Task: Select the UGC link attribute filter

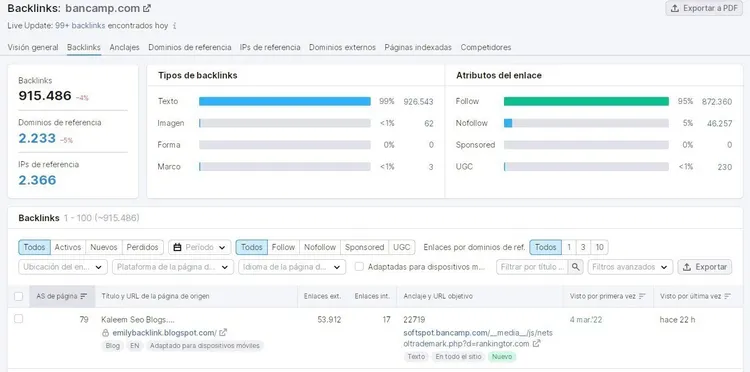Action: coord(402,247)
